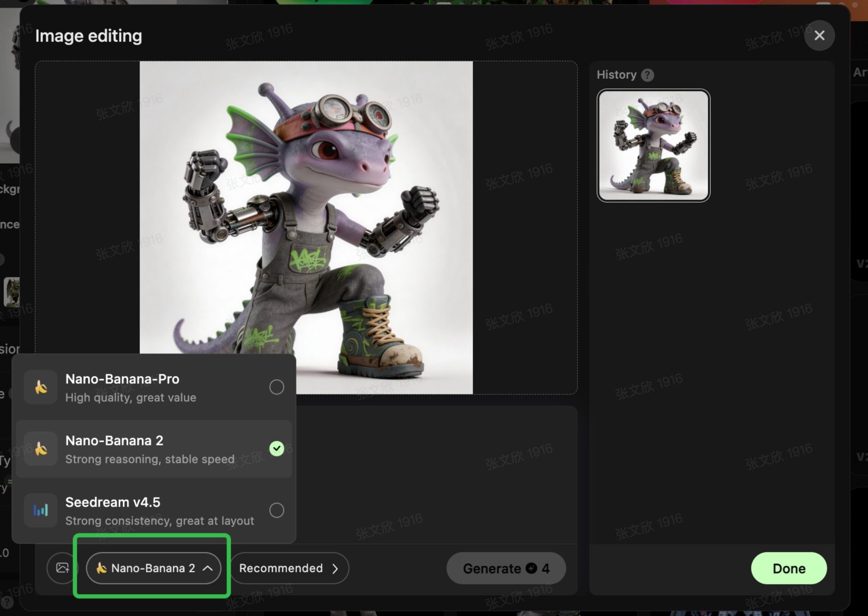Screen dimensions: 868x616
Task: Toggle the checked Nano-Banana 2 radio button
Action: (x=276, y=448)
